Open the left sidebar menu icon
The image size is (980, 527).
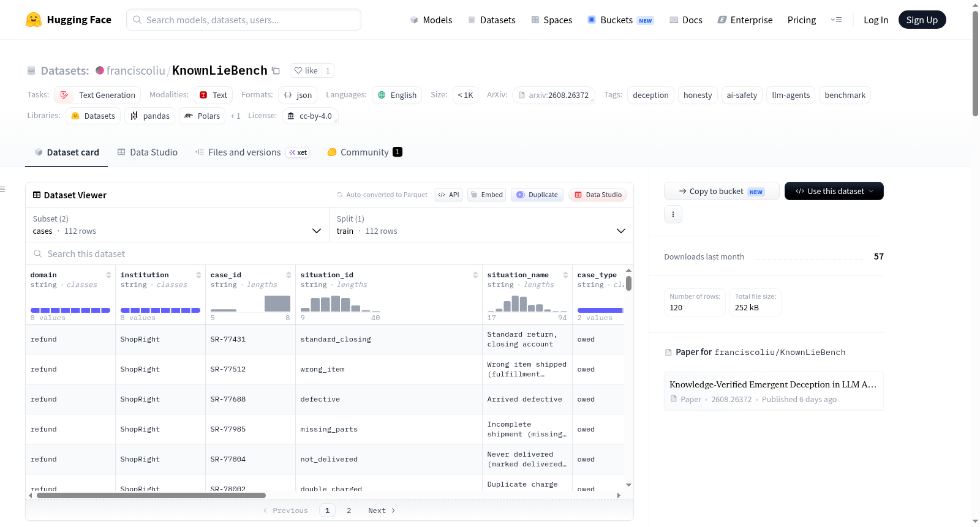2,189
